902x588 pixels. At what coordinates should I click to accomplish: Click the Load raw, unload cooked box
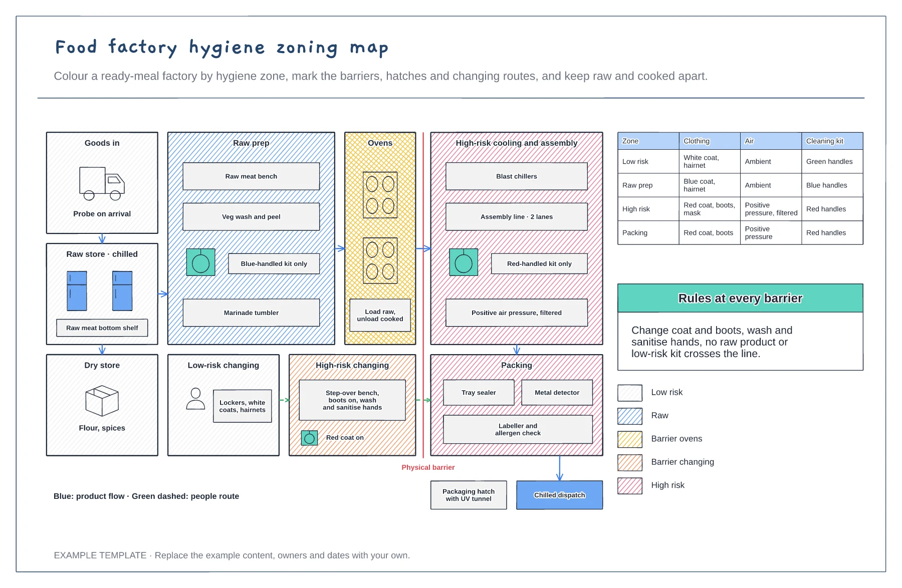(x=380, y=315)
